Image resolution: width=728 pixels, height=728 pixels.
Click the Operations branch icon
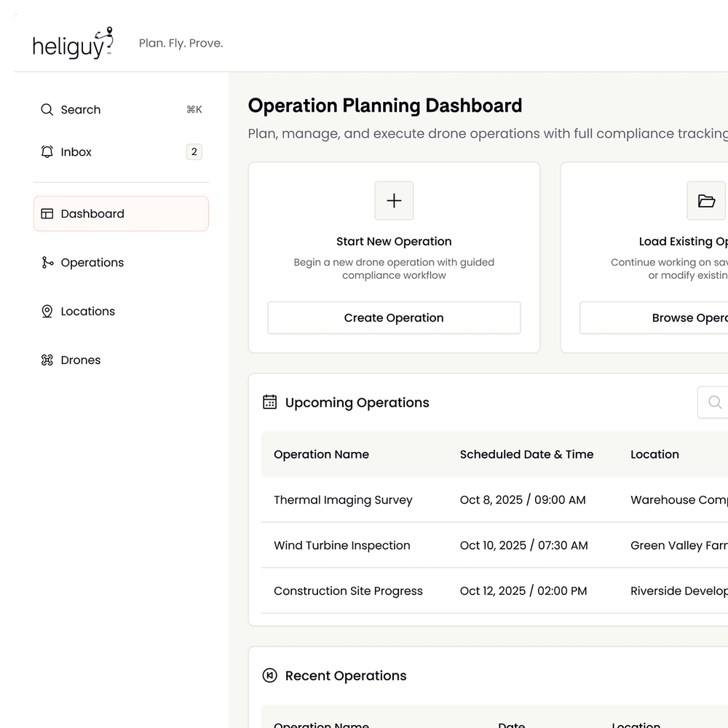tap(47, 263)
